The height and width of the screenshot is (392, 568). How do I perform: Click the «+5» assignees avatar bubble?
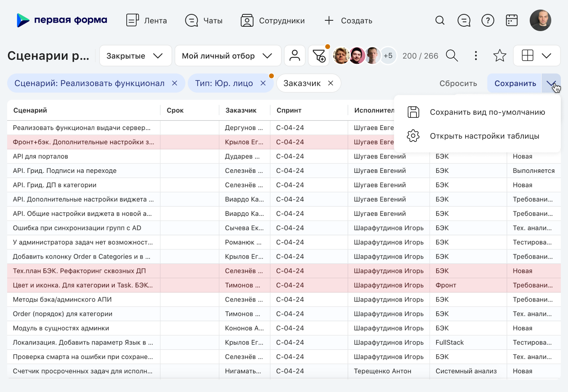click(x=388, y=55)
